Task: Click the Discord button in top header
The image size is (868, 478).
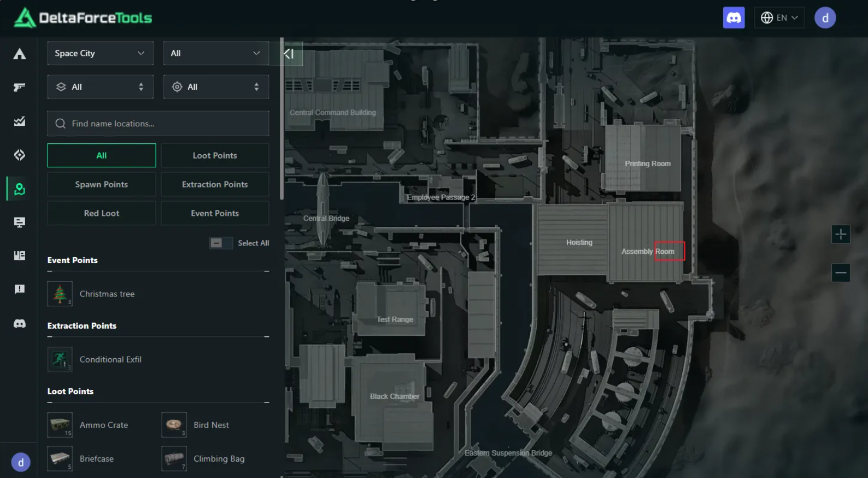Action: [734, 18]
